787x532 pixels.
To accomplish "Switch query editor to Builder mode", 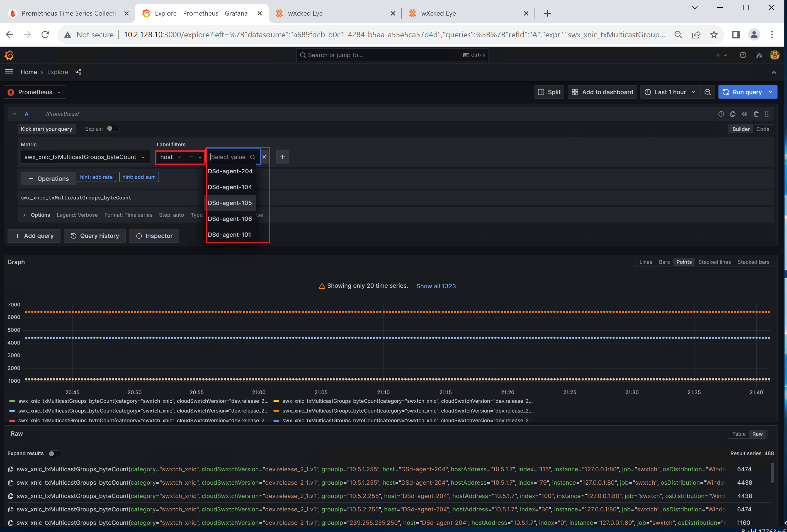I will pyautogui.click(x=741, y=129).
